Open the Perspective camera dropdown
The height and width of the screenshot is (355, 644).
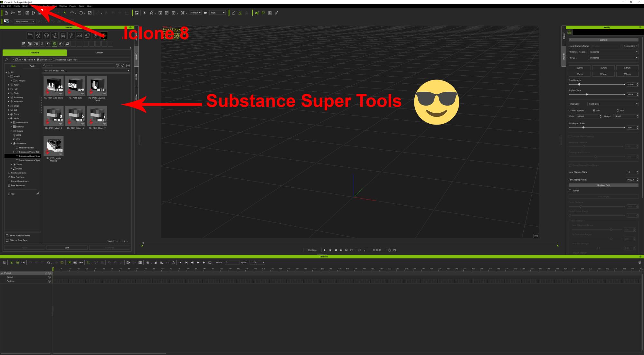pos(630,46)
